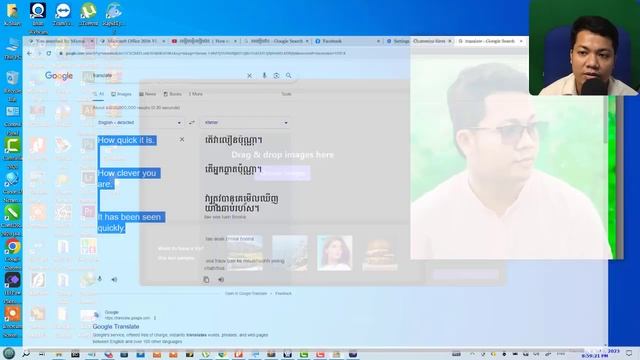
Task: Open Google Lens image search icon
Action: pos(276,76)
